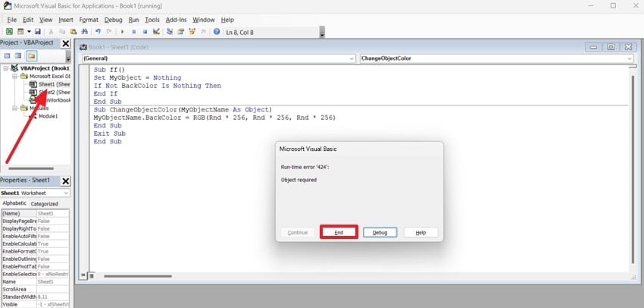Click the Project pane horizontal scrollbar
644x308 pixels.
(x=31, y=168)
